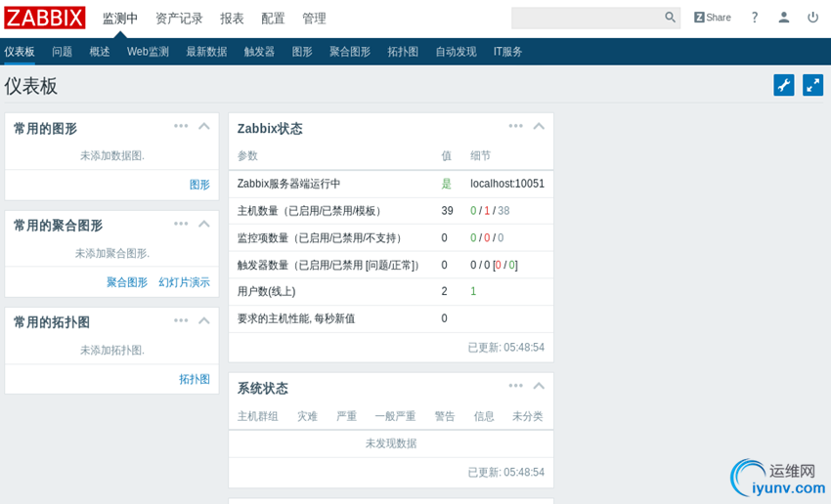Open 常用的拓扑图 widget options dots
Screen dimensions: 831x504
(x=181, y=320)
